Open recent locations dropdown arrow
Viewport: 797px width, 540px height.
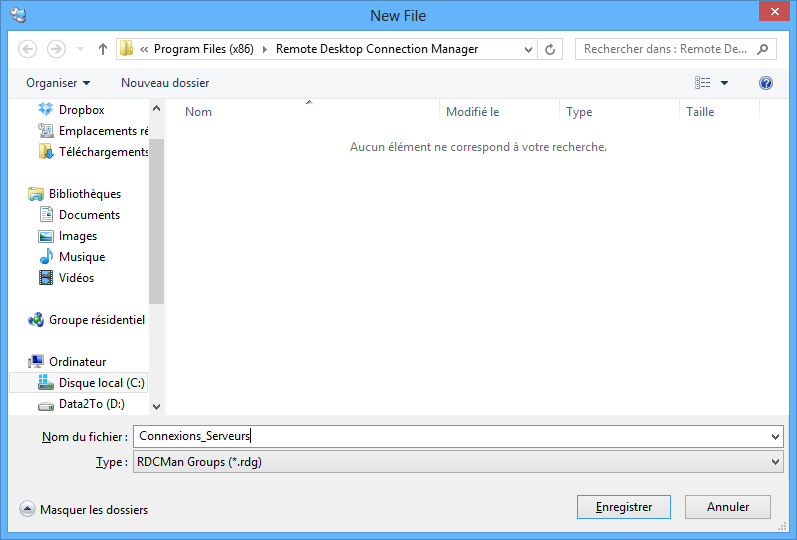click(80, 49)
